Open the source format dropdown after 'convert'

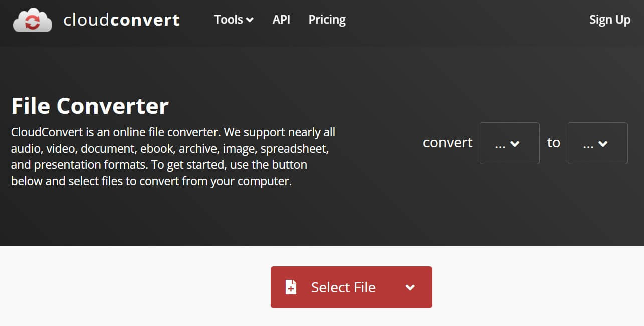click(x=509, y=143)
